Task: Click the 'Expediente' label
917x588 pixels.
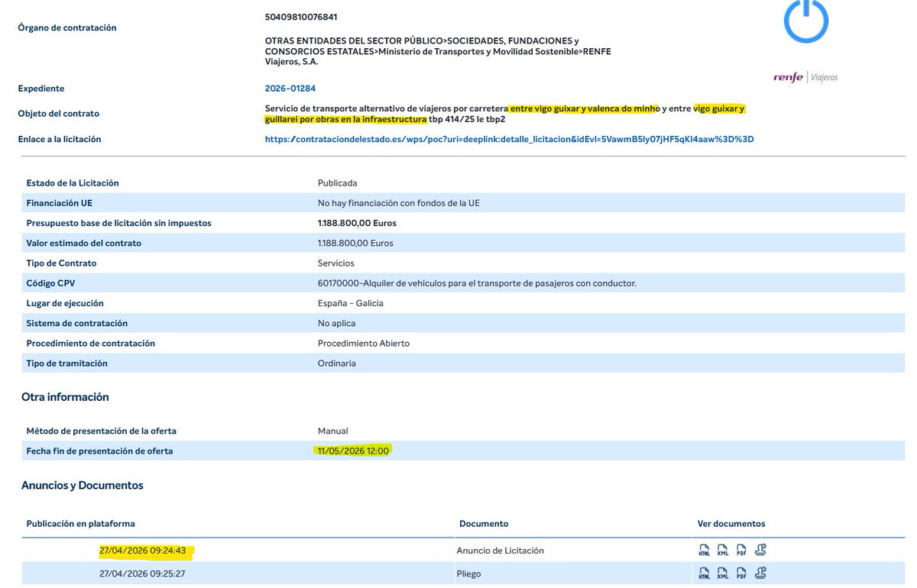Action: click(x=41, y=89)
